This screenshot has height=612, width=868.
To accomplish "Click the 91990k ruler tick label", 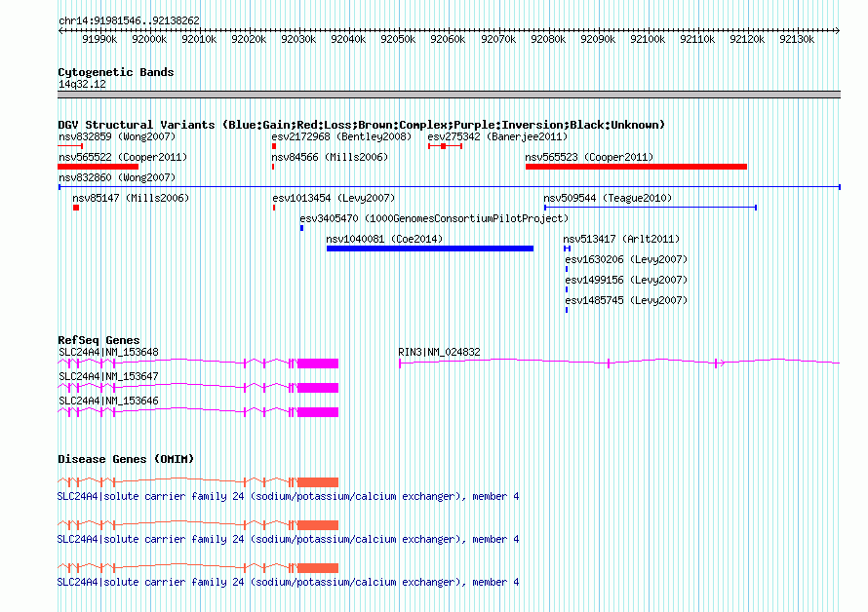I will [x=99, y=39].
